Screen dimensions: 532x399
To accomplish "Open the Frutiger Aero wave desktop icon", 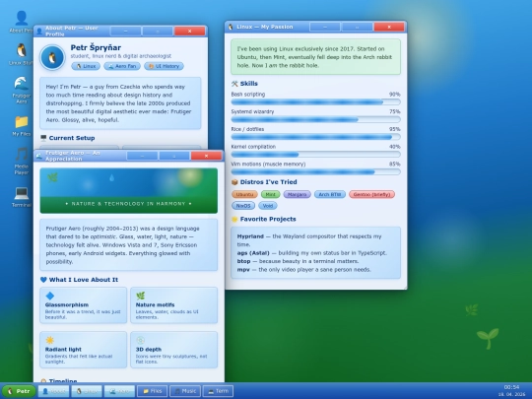I will (21, 90).
